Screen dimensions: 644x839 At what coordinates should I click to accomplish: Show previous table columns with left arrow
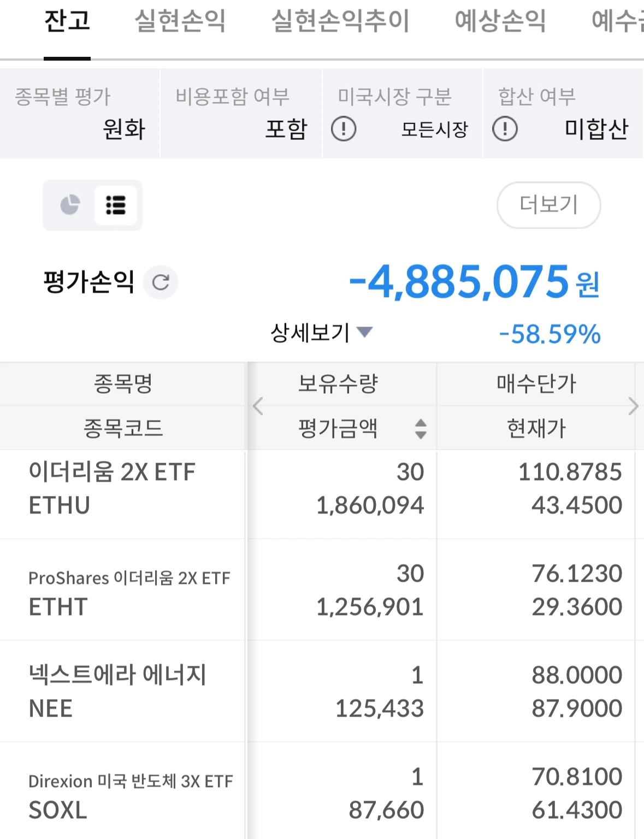[258, 406]
